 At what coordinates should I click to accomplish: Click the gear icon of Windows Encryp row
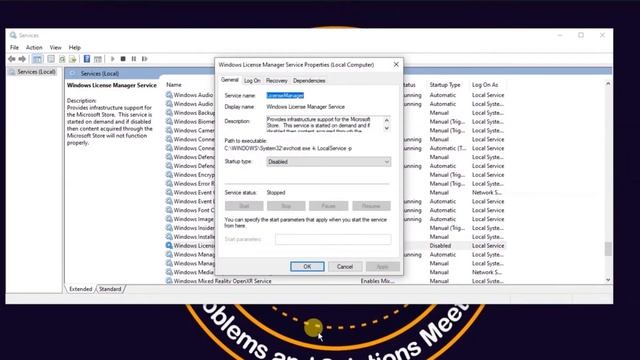click(x=169, y=175)
